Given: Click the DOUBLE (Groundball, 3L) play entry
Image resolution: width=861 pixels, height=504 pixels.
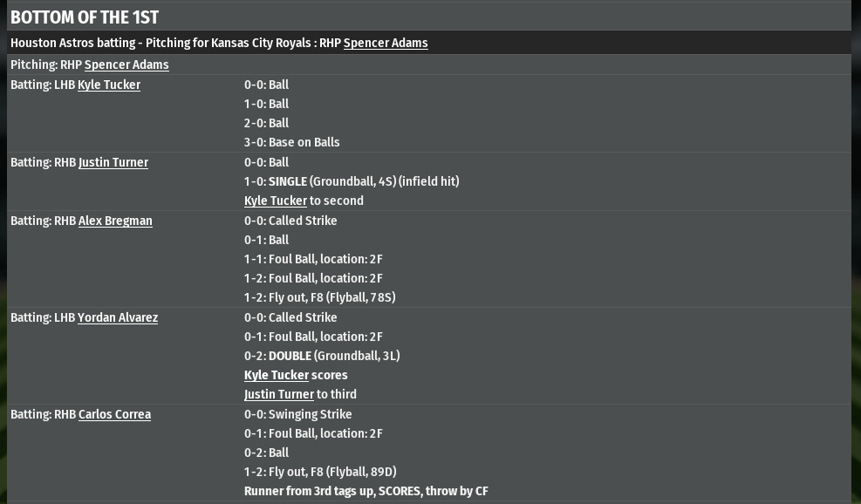Looking at the screenshot, I should (x=322, y=356).
